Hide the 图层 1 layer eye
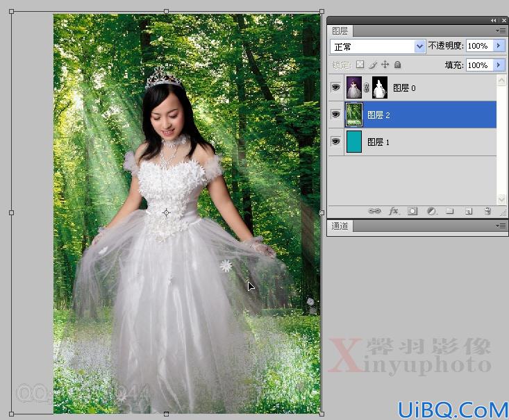 335,141
